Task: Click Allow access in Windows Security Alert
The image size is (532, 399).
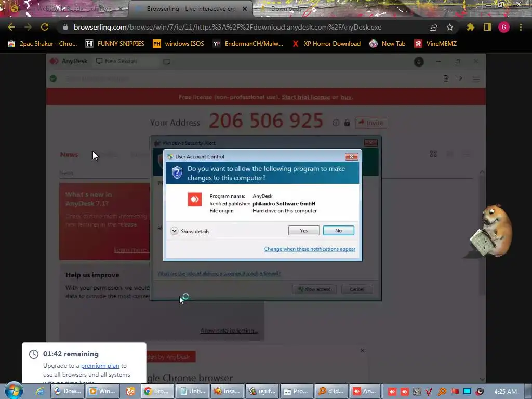Action: 314,289
